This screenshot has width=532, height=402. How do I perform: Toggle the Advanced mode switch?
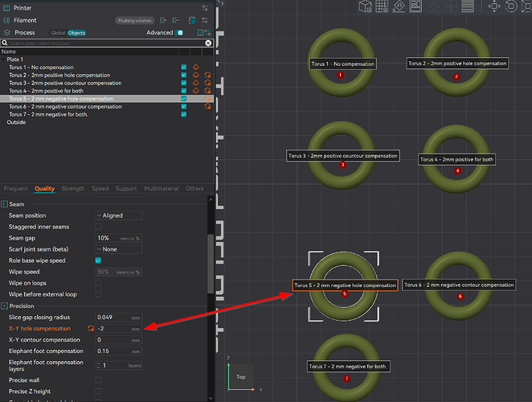[x=179, y=33]
